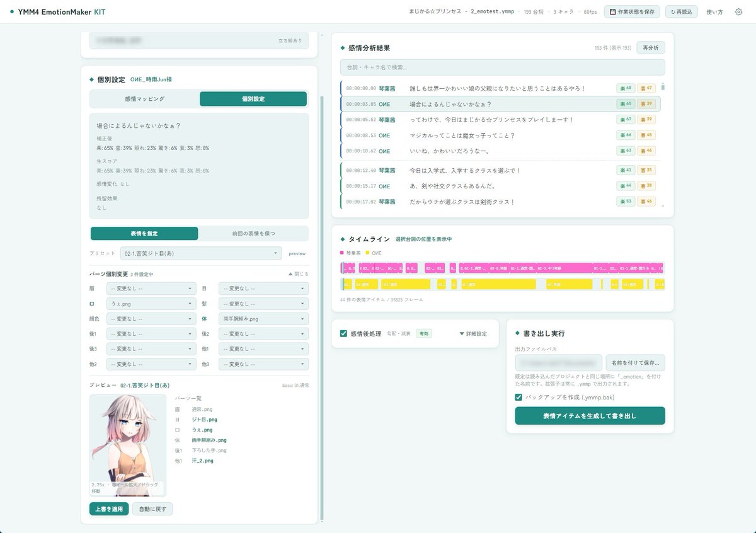
Task: Toggle the バックアップを作成 checkbox
Action: (518, 398)
